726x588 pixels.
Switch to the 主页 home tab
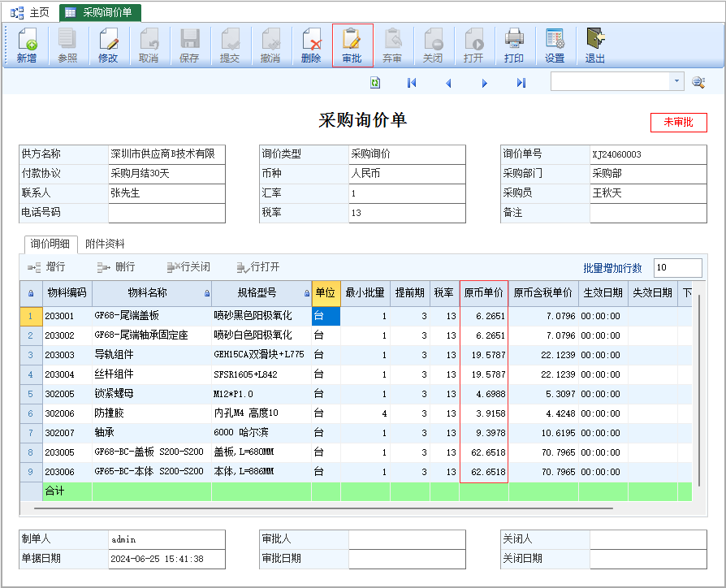click(x=31, y=12)
